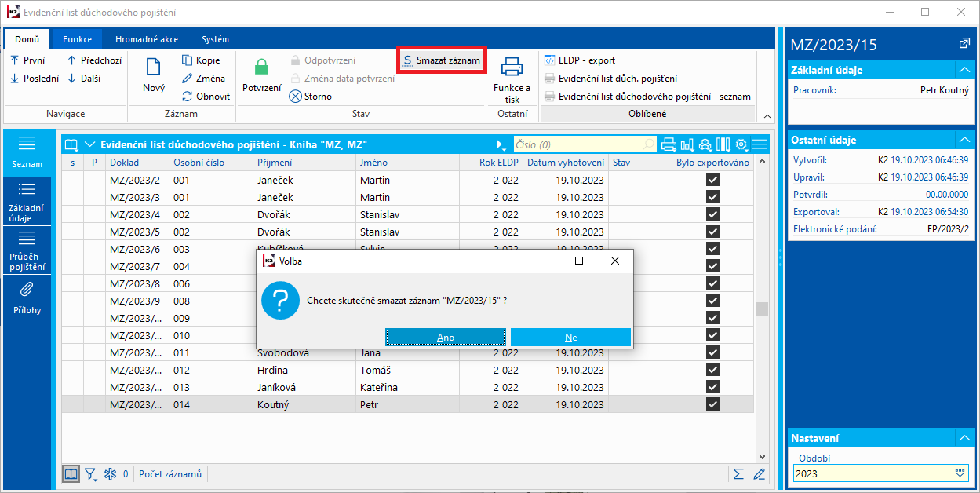Select the Hrdina surname cell
This screenshot has height=493, width=980.
point(304,370)
